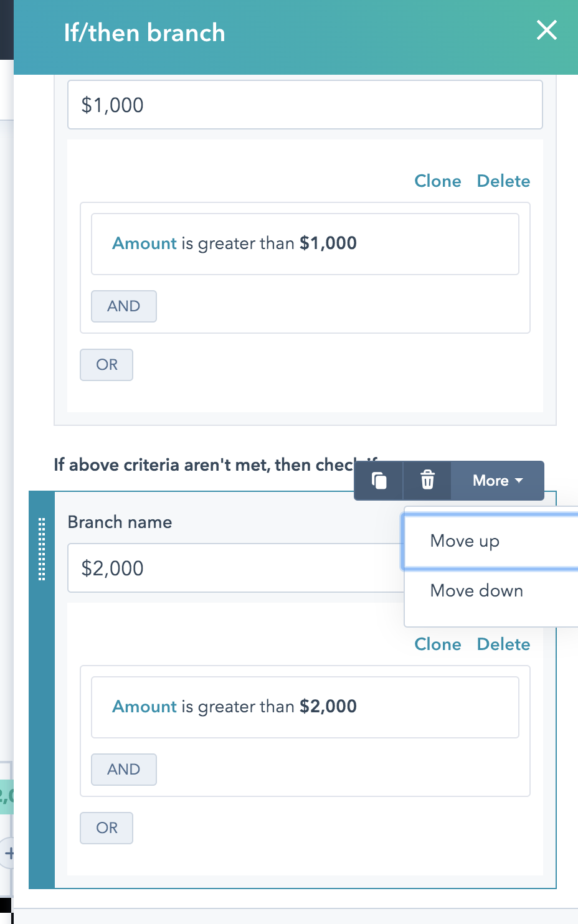Open Amount greater than $1,000 filter
The width and height of the screenshot is (578, 924).
point(305,243)
